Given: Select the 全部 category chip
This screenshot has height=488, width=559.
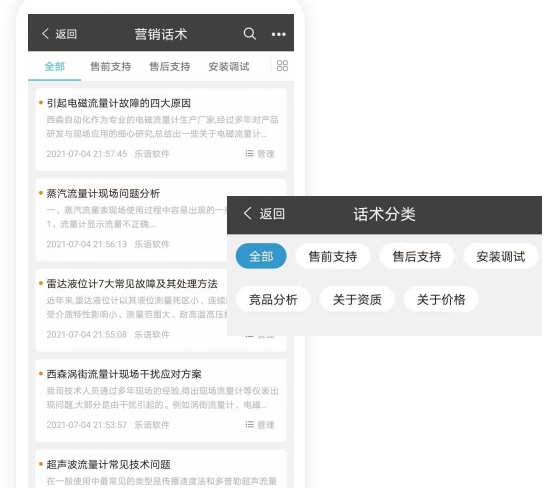Looking at the screenshot, I should 261,256.
